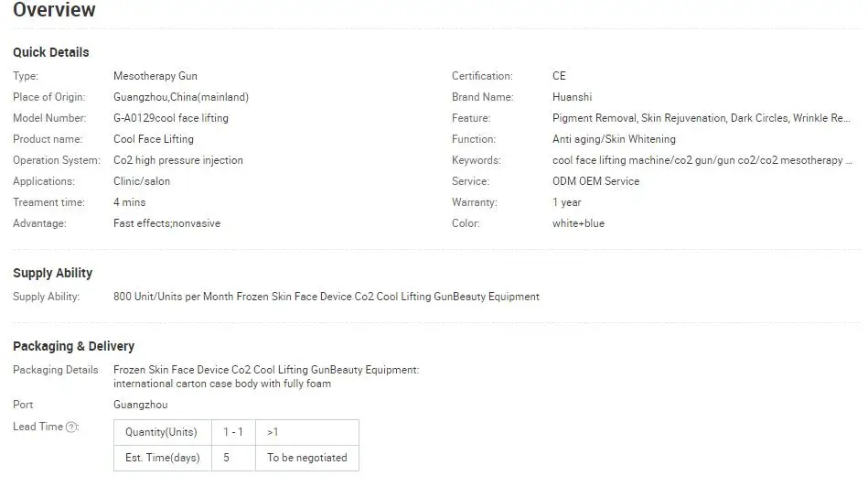
Task: Click the 'white+blue' color value
Action: pyautogui.click(x=578, y=223)
